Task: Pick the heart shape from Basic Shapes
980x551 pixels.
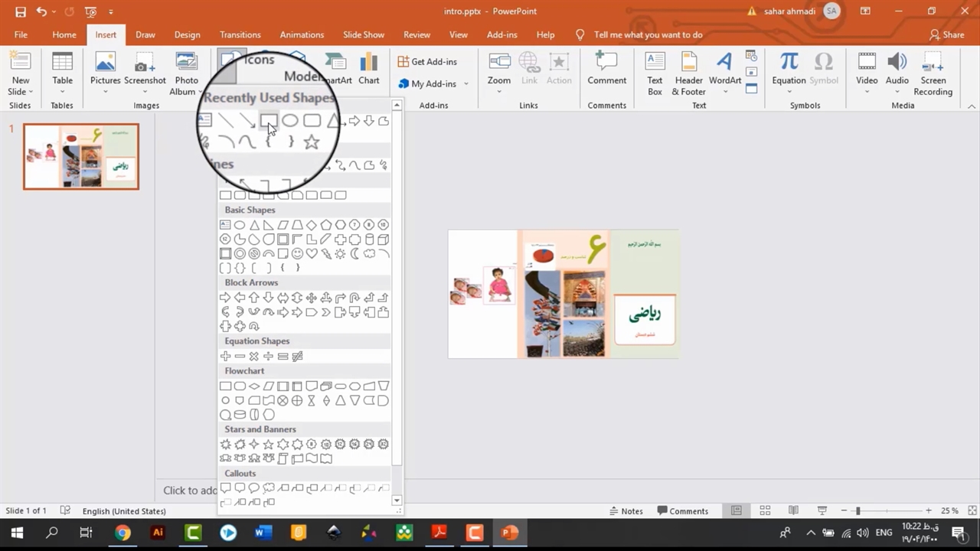Action: click(x=312, y=254)
